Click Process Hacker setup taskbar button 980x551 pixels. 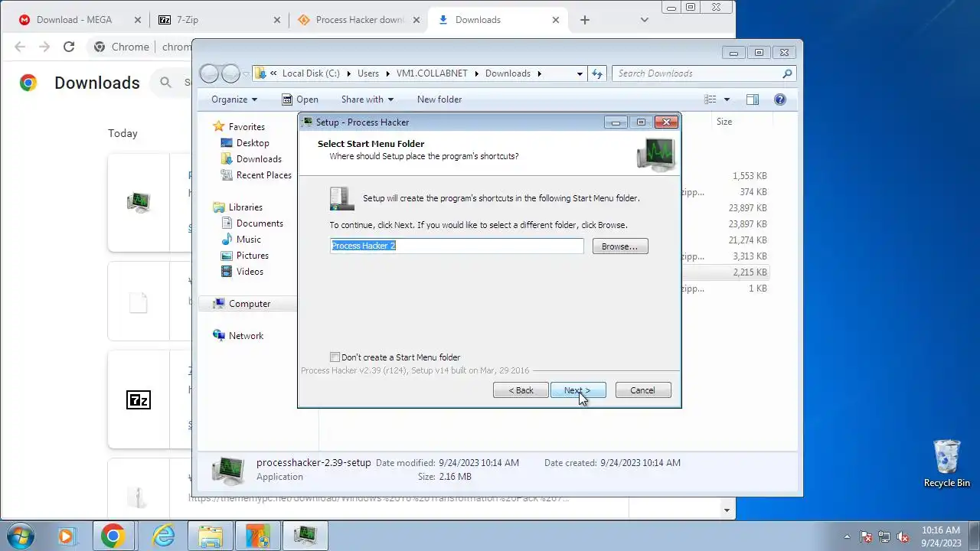pos(305,536)
